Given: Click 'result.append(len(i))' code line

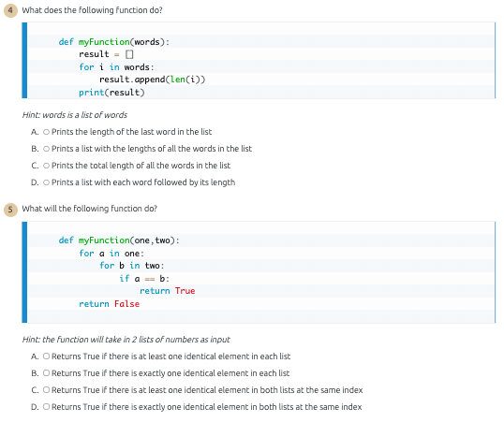Looking at the screenshot, I should point(152,80).
